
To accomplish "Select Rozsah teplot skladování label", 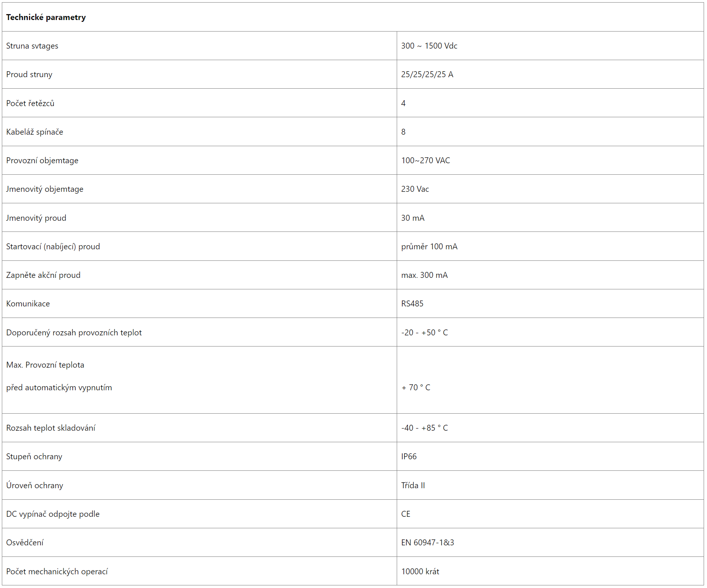I will point(50,428).
